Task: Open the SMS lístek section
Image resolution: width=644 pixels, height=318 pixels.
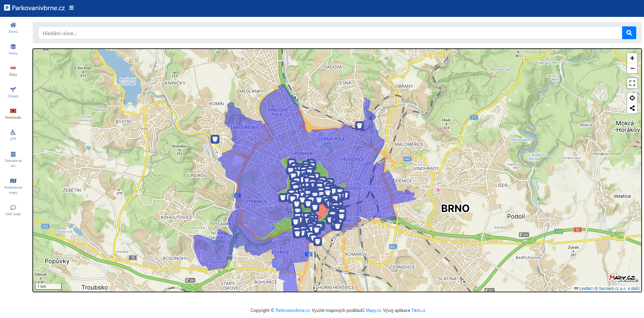Action: pyautogui.click(x=13, y=210)
